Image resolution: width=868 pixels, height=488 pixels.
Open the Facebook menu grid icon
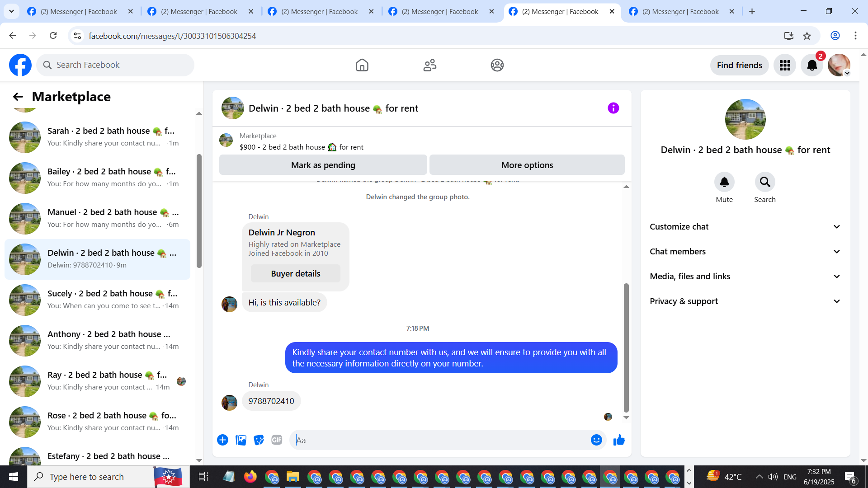tap(785, 66)
